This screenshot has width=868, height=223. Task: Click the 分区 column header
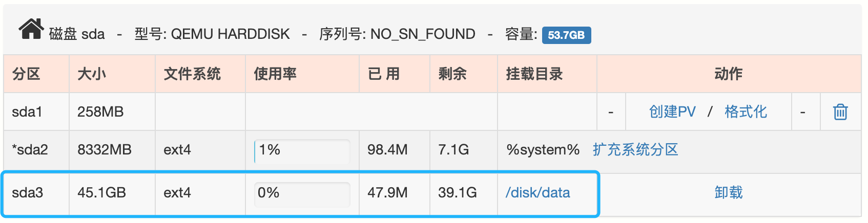point(26,74)
